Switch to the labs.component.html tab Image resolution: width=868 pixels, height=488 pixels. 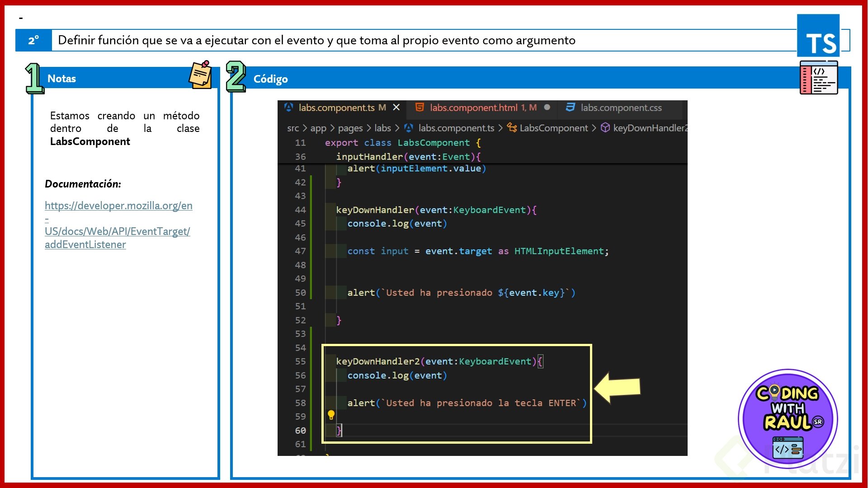coord(473,108)
